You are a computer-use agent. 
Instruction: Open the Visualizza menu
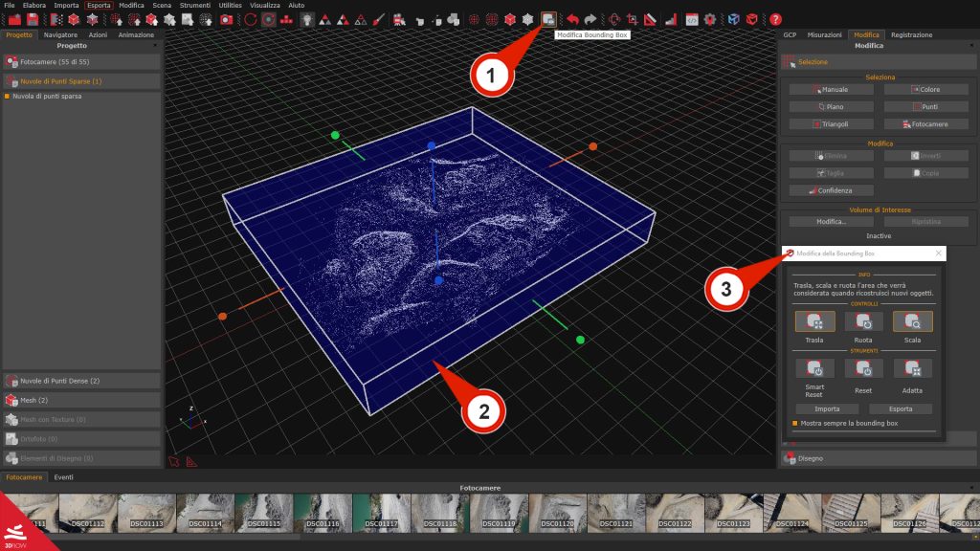[x=265, y=5]
